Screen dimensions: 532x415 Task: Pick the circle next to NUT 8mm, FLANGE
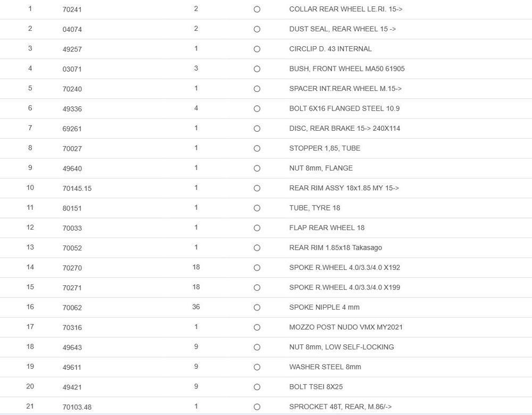[257, 168]
